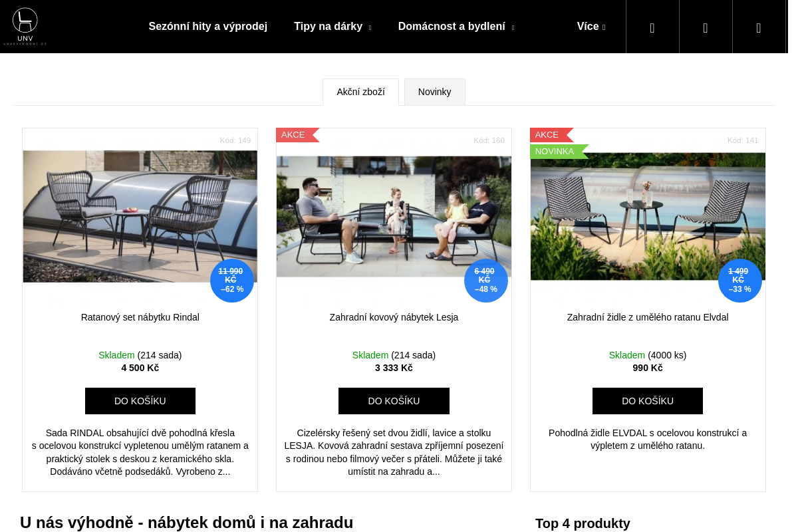Expand the Tipy na dárky submenu arrow
This screenshot has width=798, height=532.
[370, 28]
